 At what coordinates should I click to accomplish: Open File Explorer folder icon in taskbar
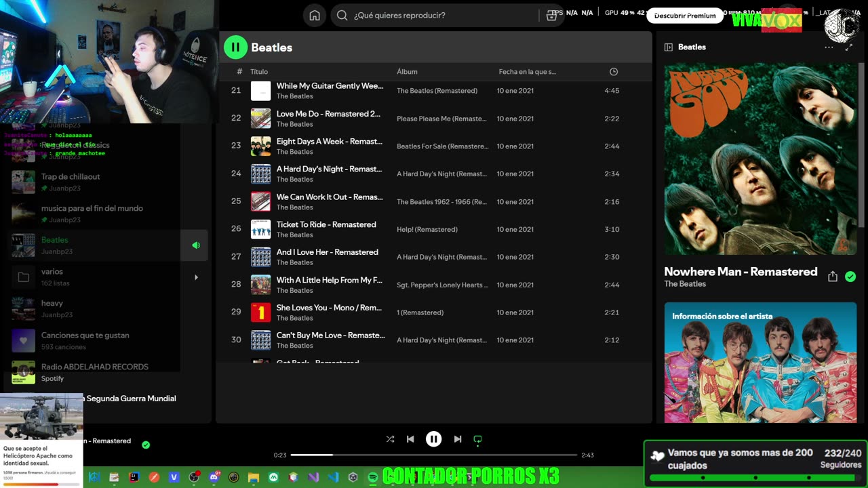coord(254,477)
